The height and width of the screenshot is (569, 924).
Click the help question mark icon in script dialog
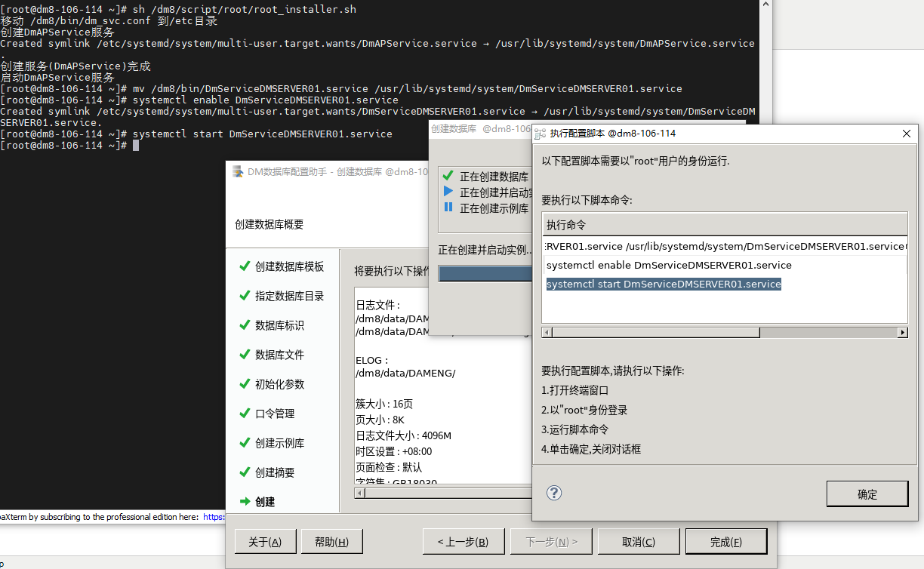554,493
